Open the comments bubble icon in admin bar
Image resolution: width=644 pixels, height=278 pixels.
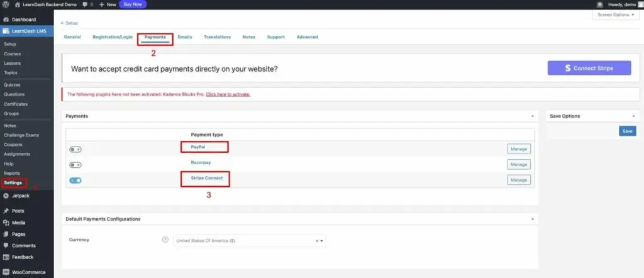(x=85, y=4)
